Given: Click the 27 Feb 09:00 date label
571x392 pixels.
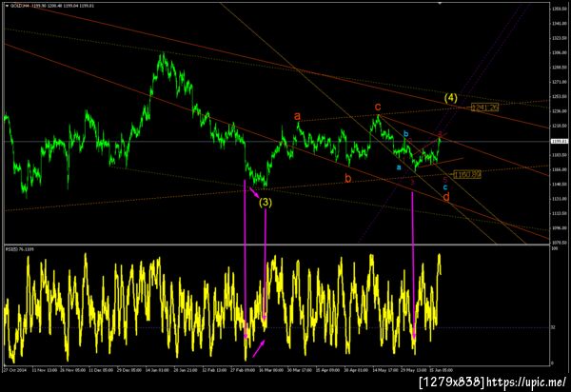Looking at the screenshot, I should [x=243, y=370].
